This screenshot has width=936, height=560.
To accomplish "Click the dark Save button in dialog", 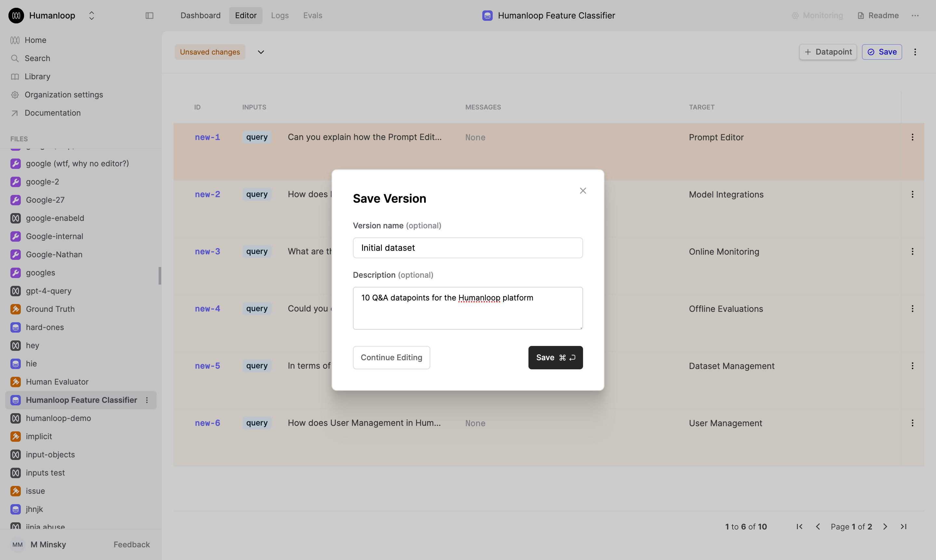I will pos(555,357).
